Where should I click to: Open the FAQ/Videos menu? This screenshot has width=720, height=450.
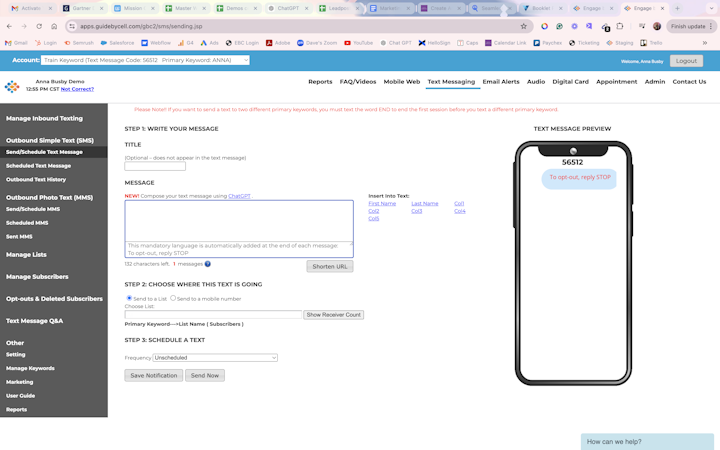point(358,82)
